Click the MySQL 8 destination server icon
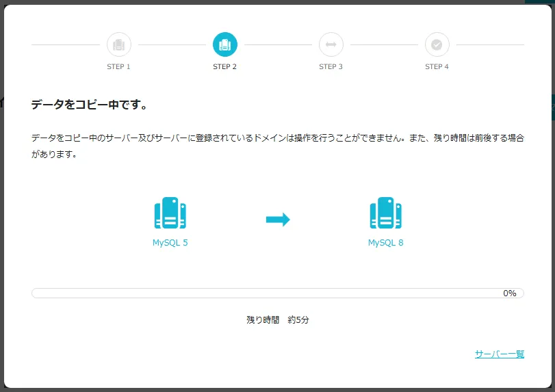Image resolution: width=555 pixels, height=392 pixels. click(x=385, y=213)
